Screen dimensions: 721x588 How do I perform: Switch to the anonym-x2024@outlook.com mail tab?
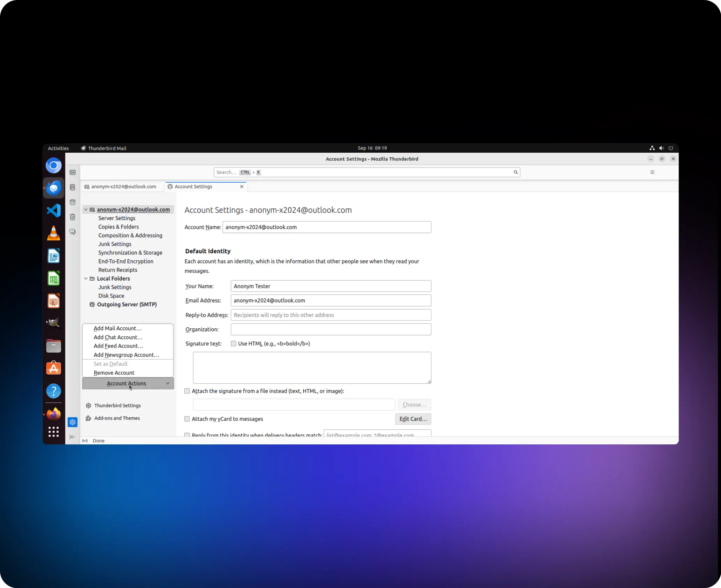pyautogui.click(x=121, y=187)
